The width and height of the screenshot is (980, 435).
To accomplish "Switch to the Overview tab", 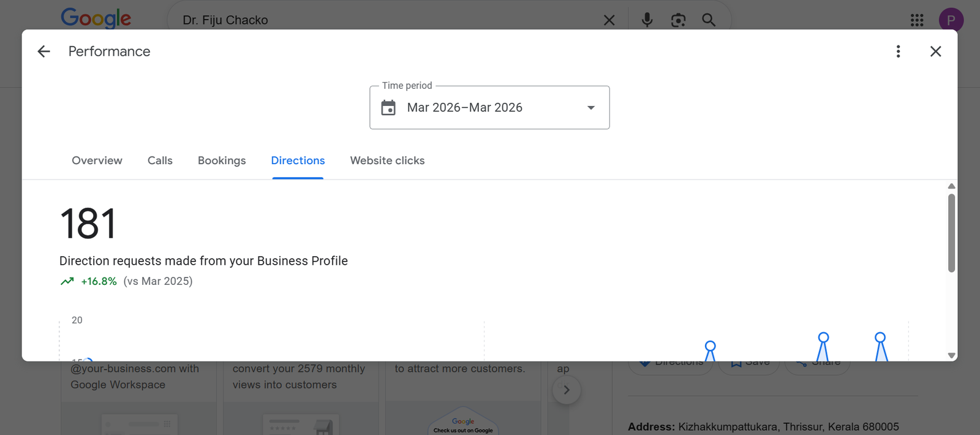I will (x=97, y=161).
